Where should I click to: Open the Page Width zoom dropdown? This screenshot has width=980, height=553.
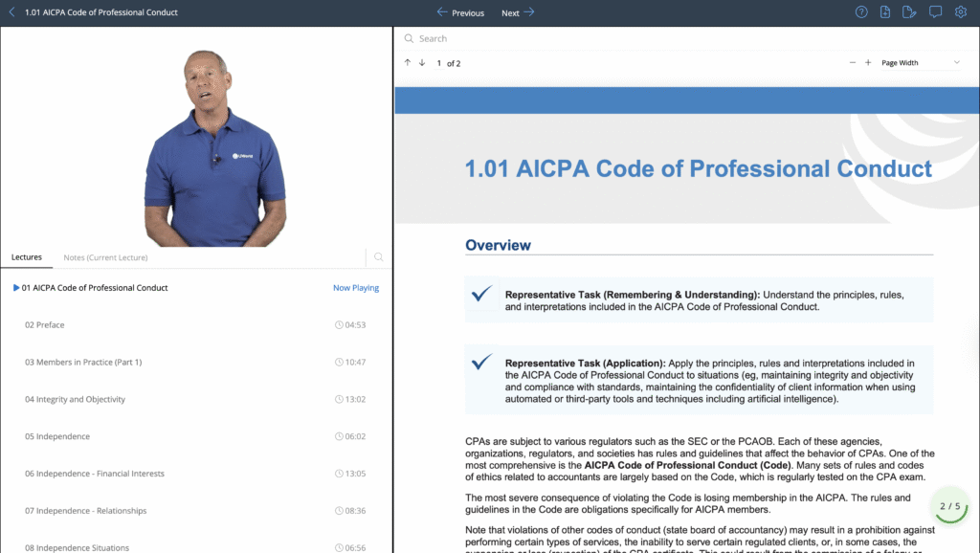[x=901, y=62]
